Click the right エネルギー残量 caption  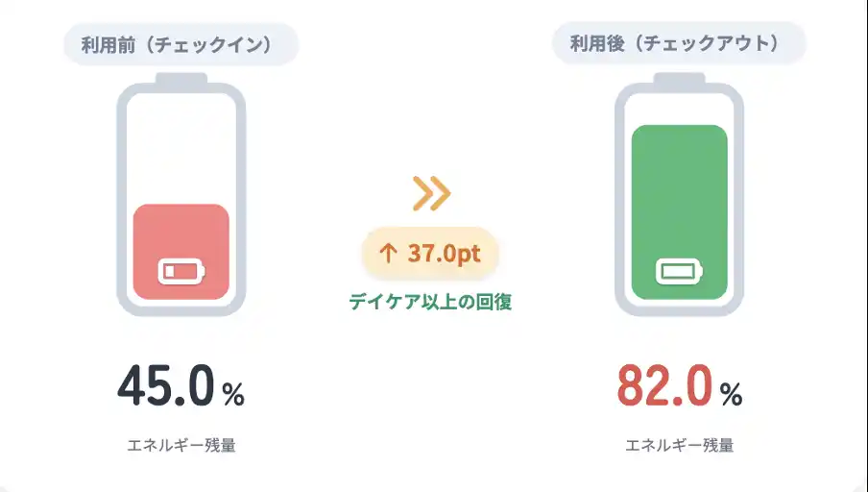tap(680, 446)
